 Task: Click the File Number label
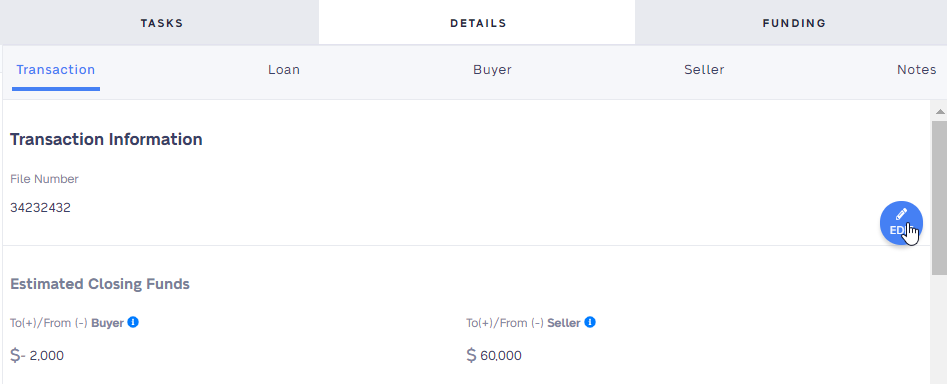44,179
